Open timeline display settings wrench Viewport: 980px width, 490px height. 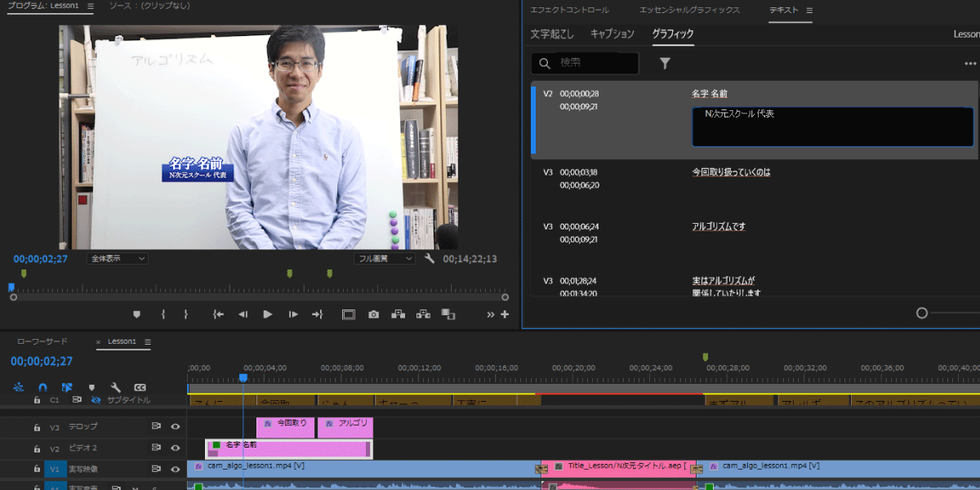pyautogui.click(x=116, y=387)
